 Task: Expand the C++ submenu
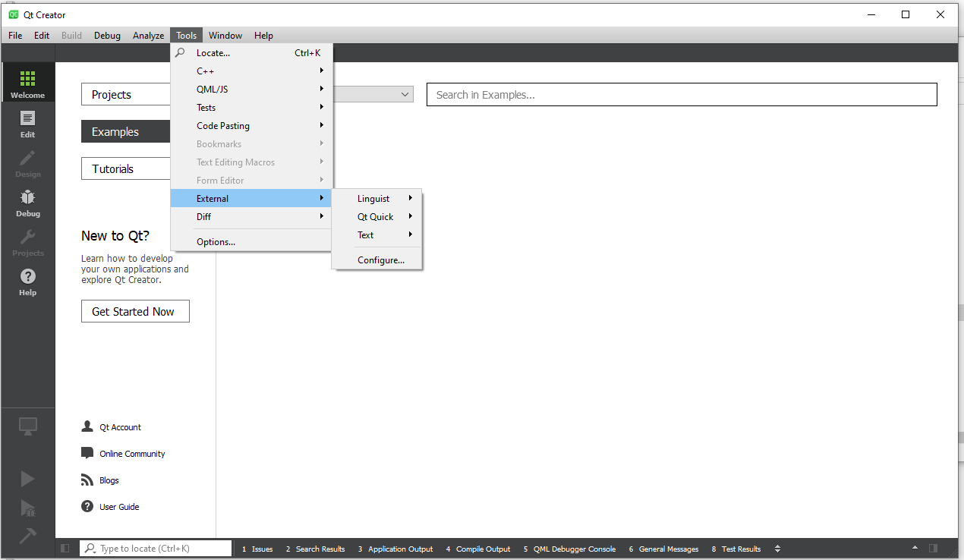click(252, 71)
